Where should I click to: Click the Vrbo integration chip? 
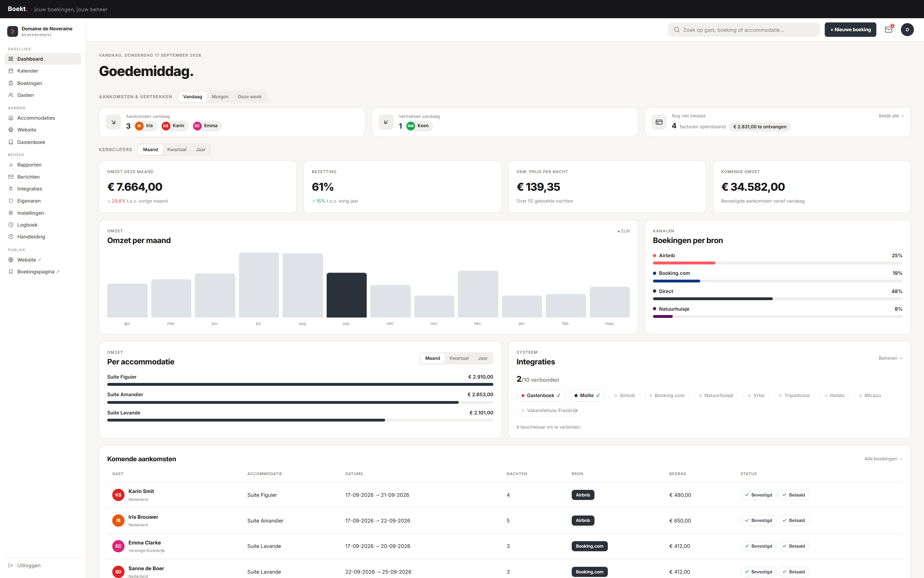756,395
